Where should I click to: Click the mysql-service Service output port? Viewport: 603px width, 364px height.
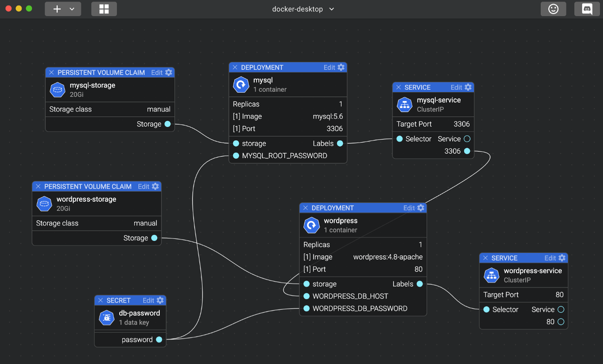467,139
